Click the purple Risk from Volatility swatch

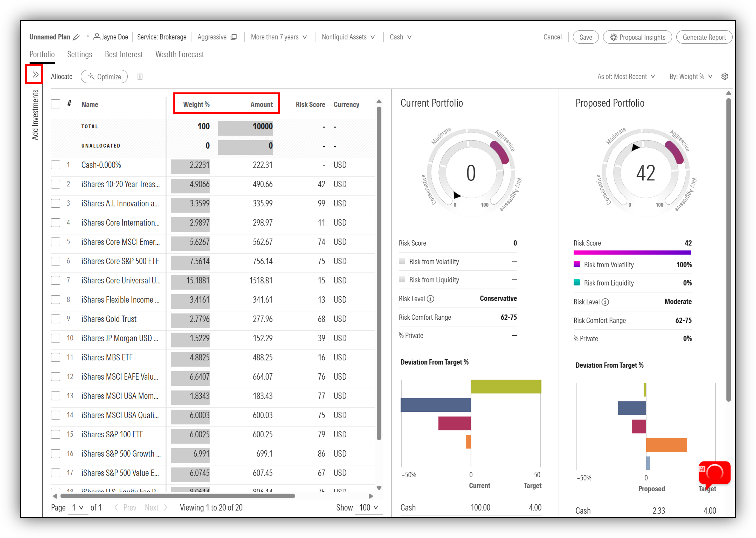[577, 264]
